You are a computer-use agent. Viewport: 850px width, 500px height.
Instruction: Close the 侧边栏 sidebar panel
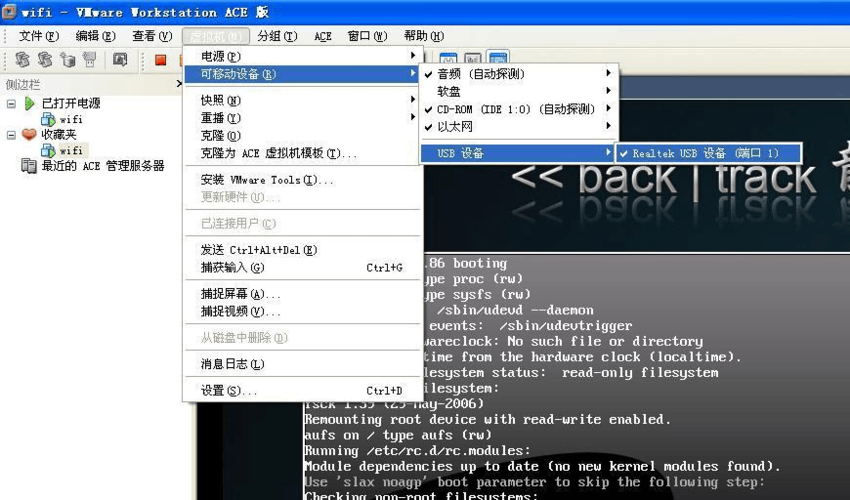pos(179,84)
